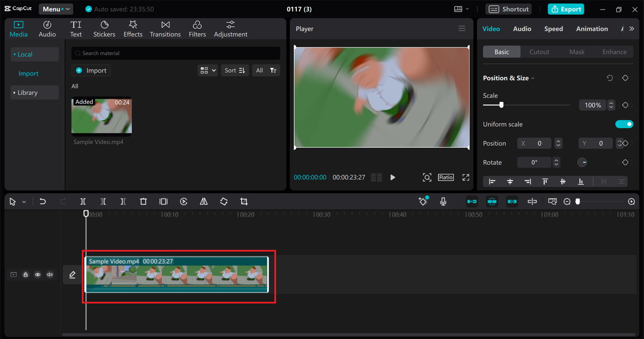The width and height of the screenshot is (644, 339).
Task: Open the Ratio button
Action: pyautogui.click(x=446, y=178)
